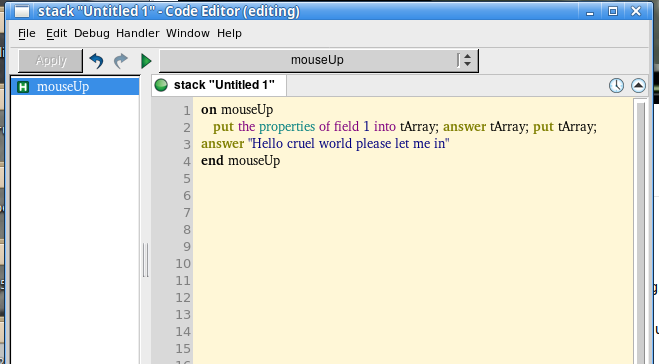Viewport: 659px width, 364px height.
Task: Click the first "tArray;" on line 2
Action: 419,127
